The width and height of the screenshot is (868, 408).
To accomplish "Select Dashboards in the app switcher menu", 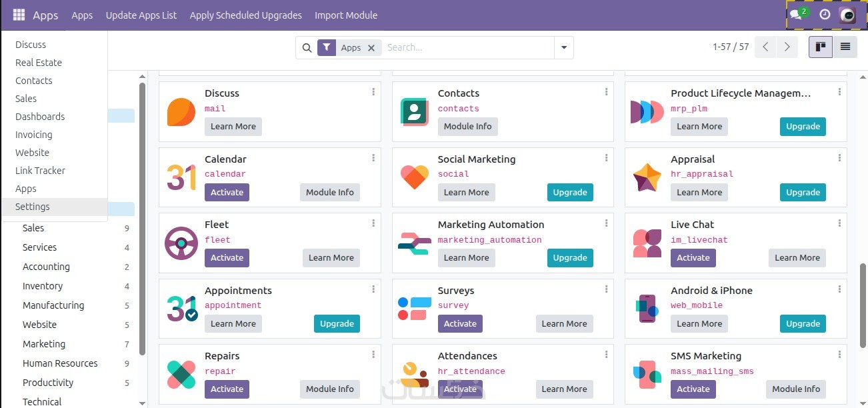I will (54, 117).
